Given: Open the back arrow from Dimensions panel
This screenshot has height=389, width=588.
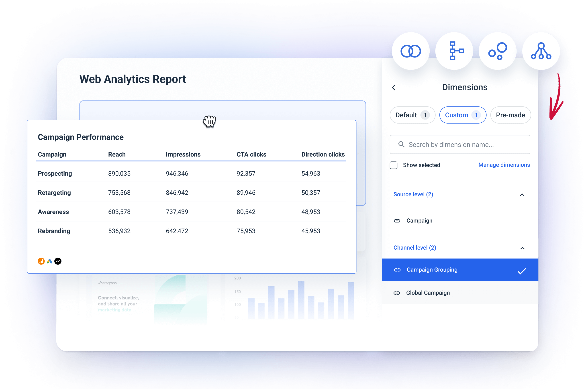Looking at the screenshot, I should pyautogui.click(x=394, y=87).
